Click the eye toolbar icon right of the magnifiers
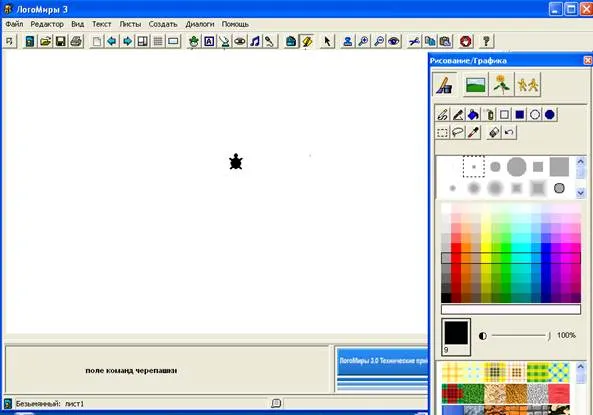Screen dimensions: 593x415 click(394, 41)
